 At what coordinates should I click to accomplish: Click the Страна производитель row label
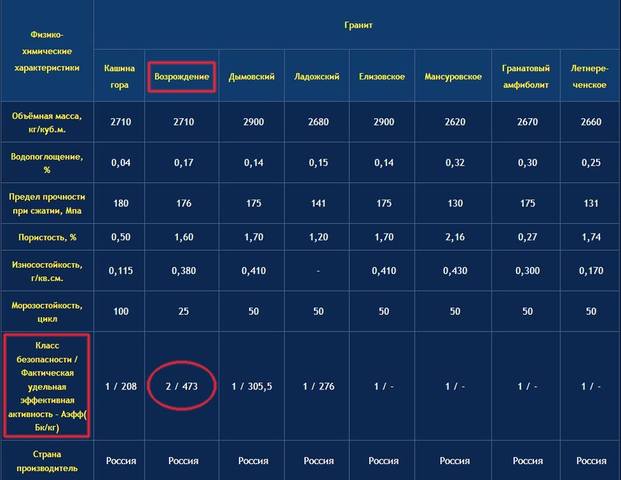[47, 461]
